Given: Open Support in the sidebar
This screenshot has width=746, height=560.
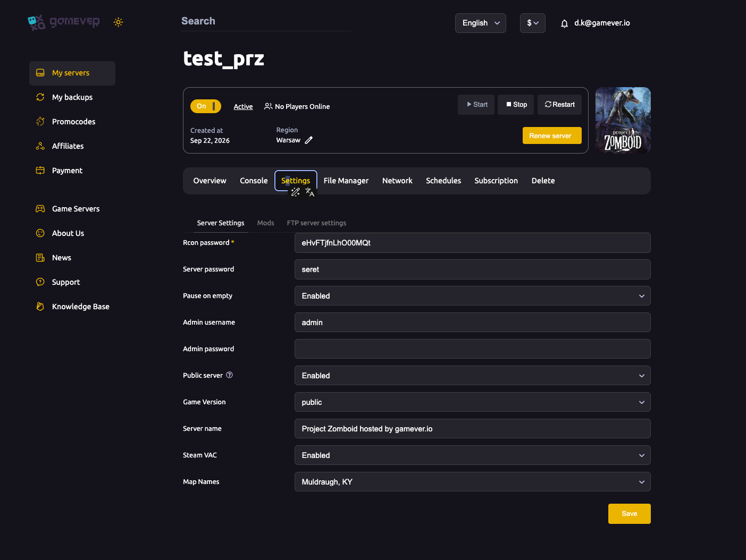Looking at the screenshot, I should (72, 282).
